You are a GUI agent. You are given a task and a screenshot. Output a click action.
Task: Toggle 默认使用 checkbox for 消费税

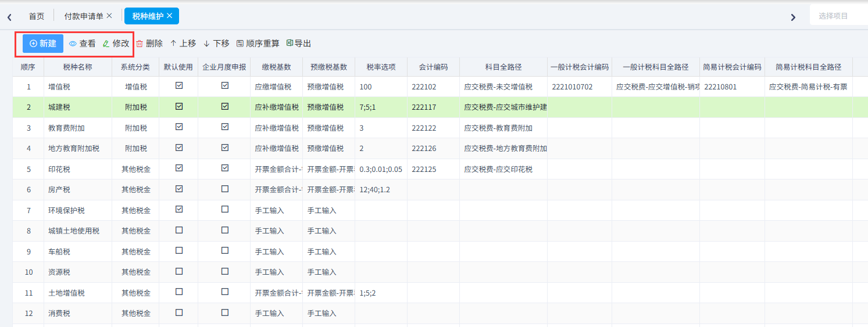(x=179, y=312)
